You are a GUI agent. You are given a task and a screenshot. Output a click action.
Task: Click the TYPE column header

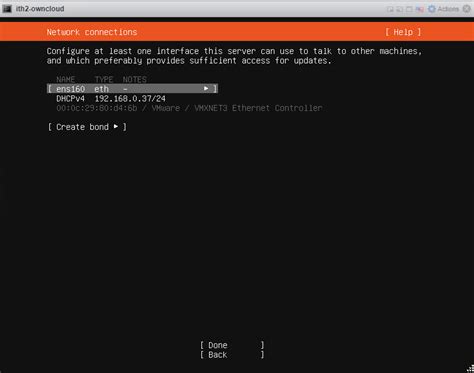coord(104,79)
